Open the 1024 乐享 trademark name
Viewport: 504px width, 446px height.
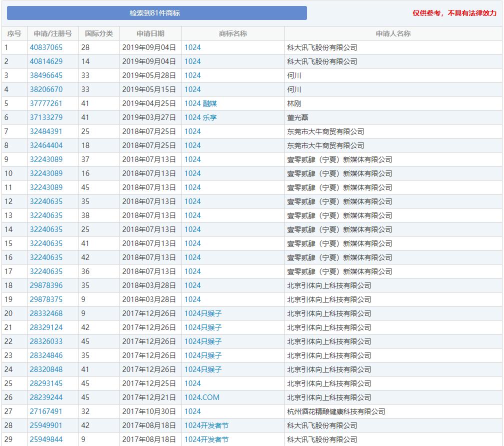click(x=200, y=117)
